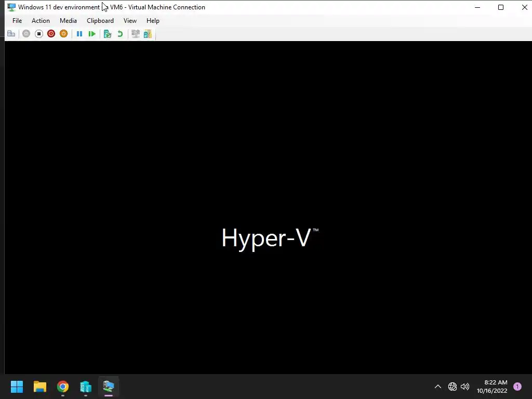Click the grey Start power toolbar icon
Screen dimensions: 532x399
tap(26, 34)
